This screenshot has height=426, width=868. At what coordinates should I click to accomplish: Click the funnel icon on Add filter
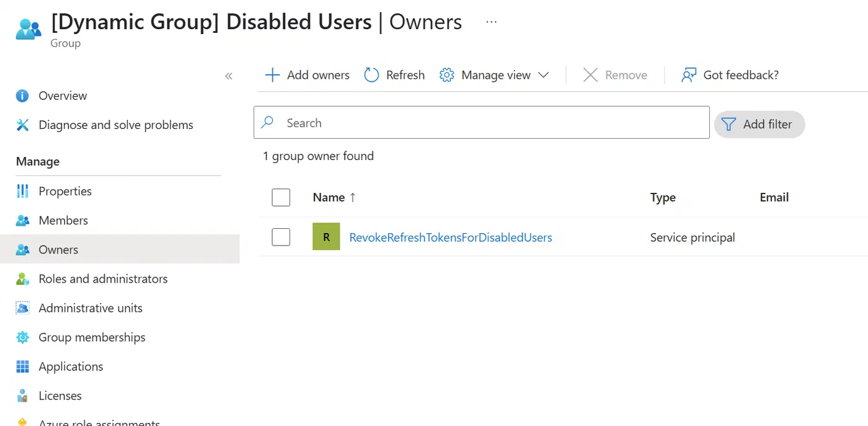[729, 124]
